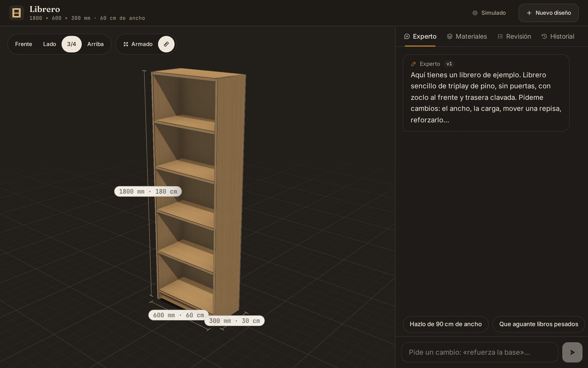588x368 pixels.
Task: Open the Experto chat tab
Action: [x=420, y=37]
